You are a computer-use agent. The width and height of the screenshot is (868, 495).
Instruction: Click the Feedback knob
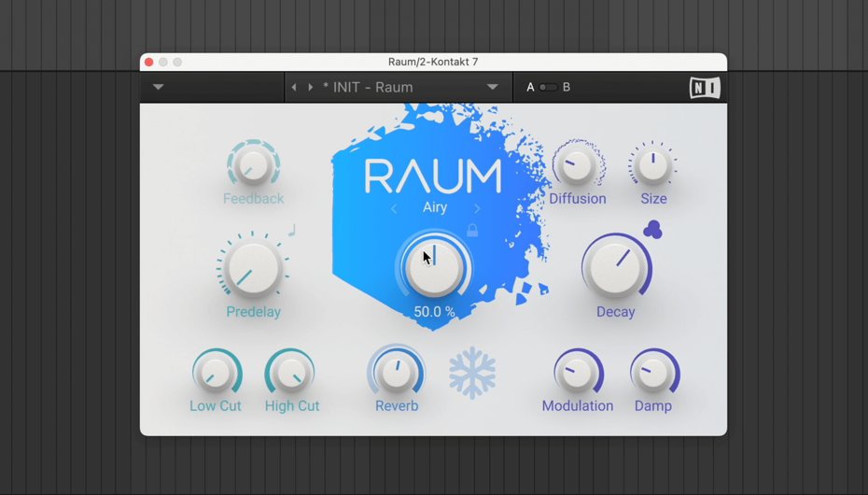[x=253, y=166]
